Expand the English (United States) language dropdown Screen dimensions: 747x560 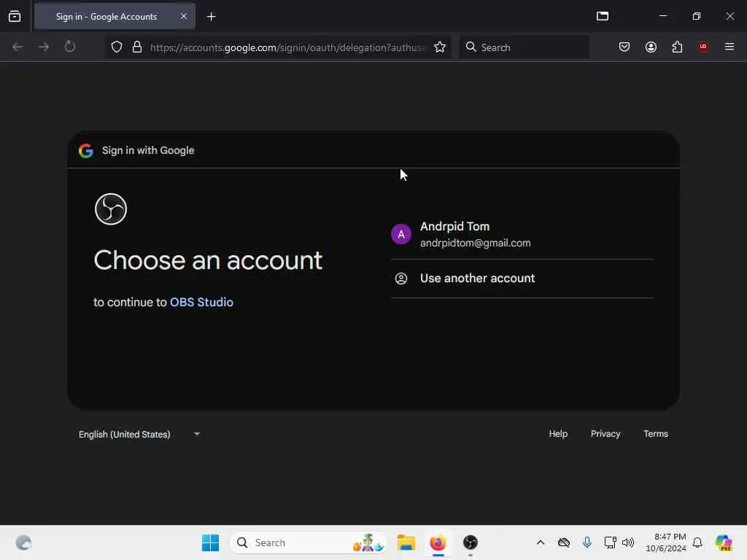pos(139,435)
